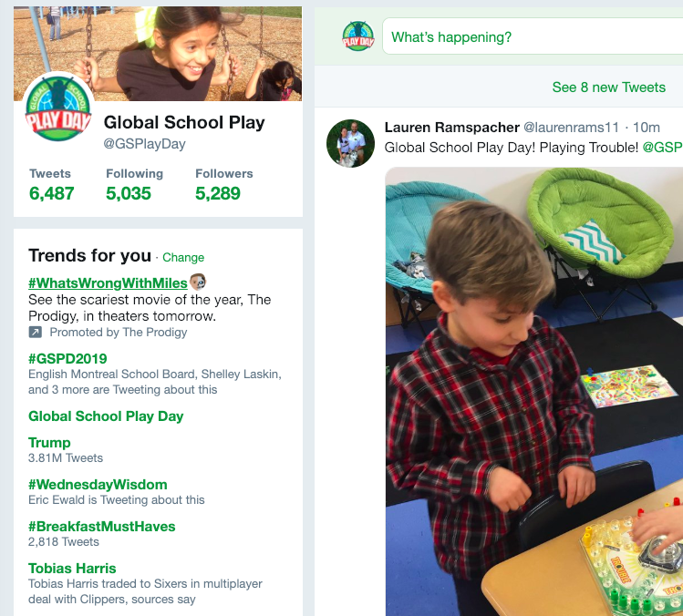Open the Tweets count 6,487
Image resolution: width=683 pixels, height=616 pixels.
point(51,186)
